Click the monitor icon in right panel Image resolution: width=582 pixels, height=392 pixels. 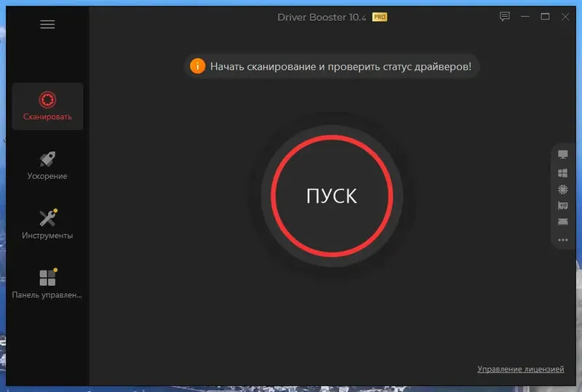click(x=562, y=154)
